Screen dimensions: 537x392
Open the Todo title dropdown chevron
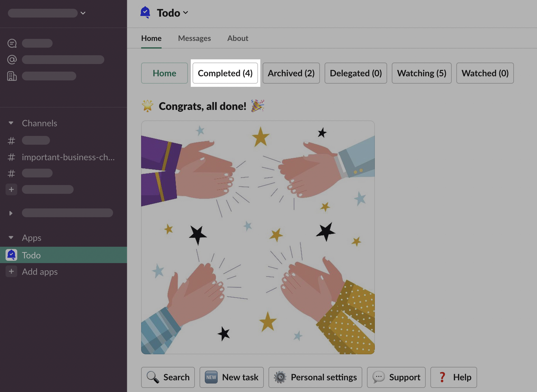coord(186,13)
